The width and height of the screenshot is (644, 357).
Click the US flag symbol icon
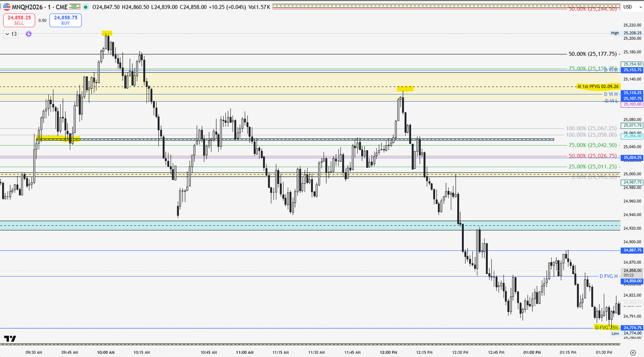(6, 6)
